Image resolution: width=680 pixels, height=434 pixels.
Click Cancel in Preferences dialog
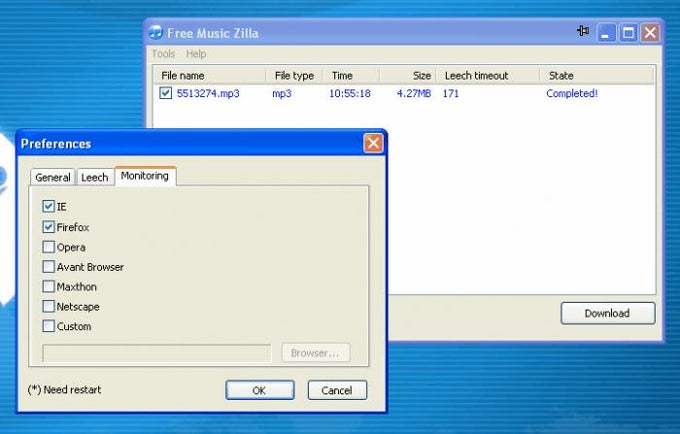click(337, 390)
